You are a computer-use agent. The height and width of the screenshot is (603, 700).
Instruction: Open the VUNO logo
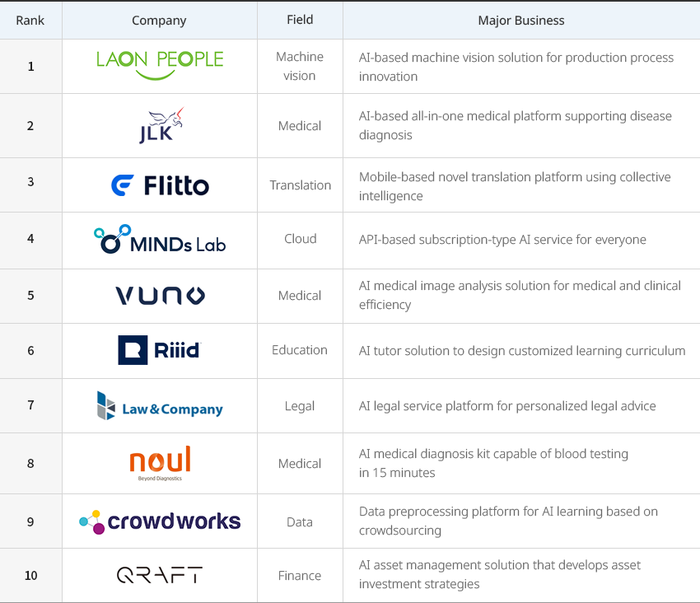pos(160,296)
